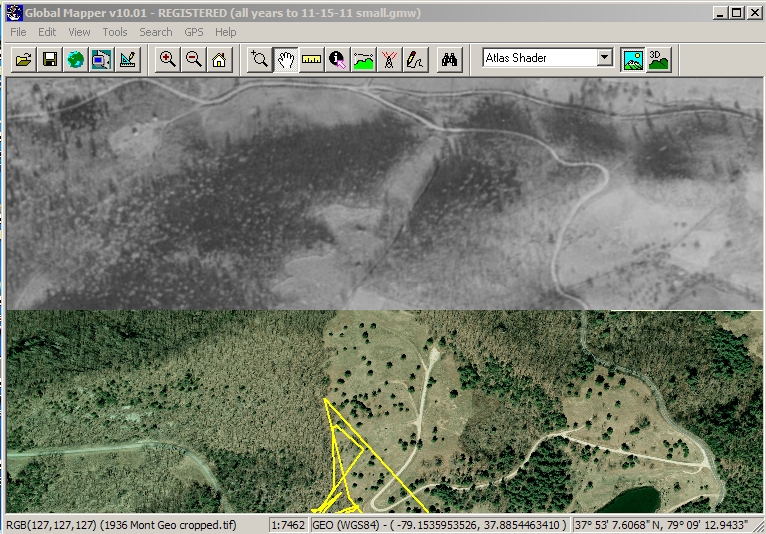The height and width of the screenshot is (534, 766).
Task: Open the 3D view icon
Action: tap(659, 60)
